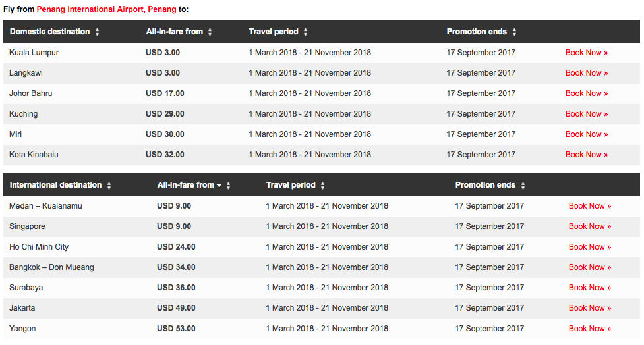Book Now for Bangkok – Don Mueang
Image resolution: width=644 pixels, height=345 pixels.
click(x=590, y=267)
